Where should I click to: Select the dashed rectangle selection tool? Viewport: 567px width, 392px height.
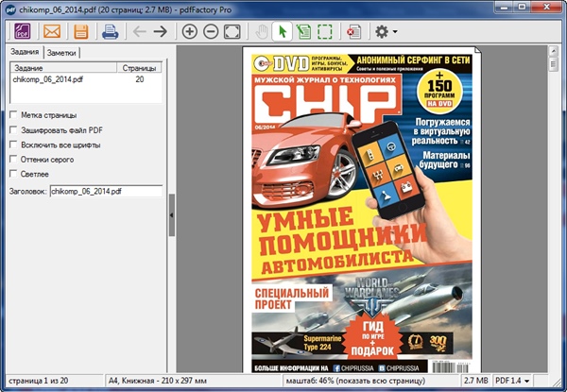[324, 31]
